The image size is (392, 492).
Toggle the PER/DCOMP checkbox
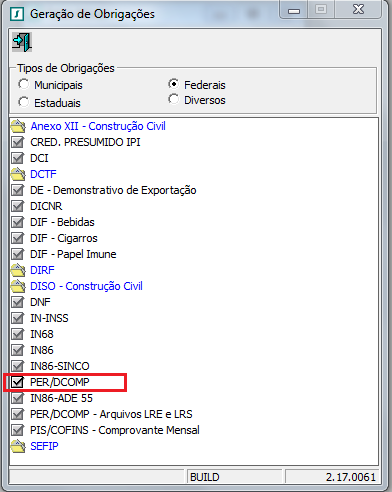pos(17,382)
